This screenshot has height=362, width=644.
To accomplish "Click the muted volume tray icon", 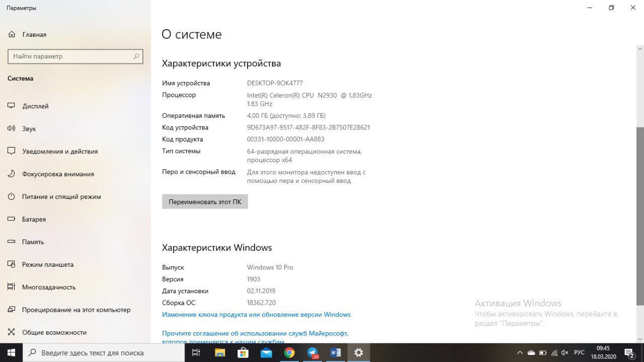I will coord(565,352).
